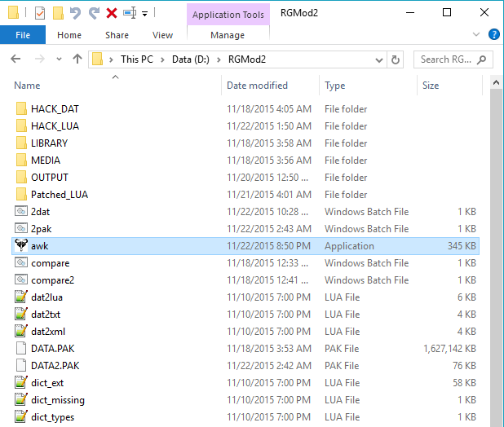Click the Undo arrow in the title bar
This screenshot has height=427, width=504.
coord(76,13)
